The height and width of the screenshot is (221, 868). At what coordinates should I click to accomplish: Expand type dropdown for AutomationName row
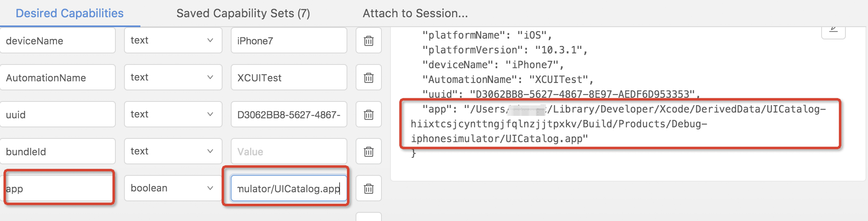(x=173, y=77)
